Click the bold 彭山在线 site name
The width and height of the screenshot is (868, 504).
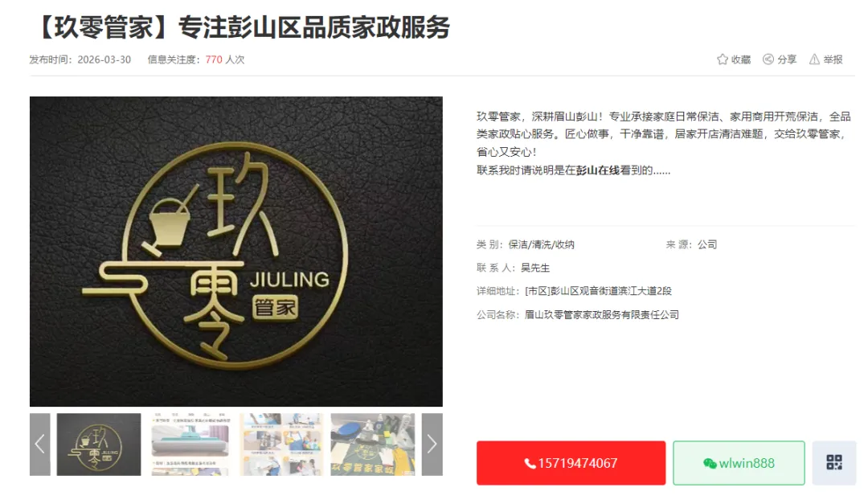pos(597,170)
